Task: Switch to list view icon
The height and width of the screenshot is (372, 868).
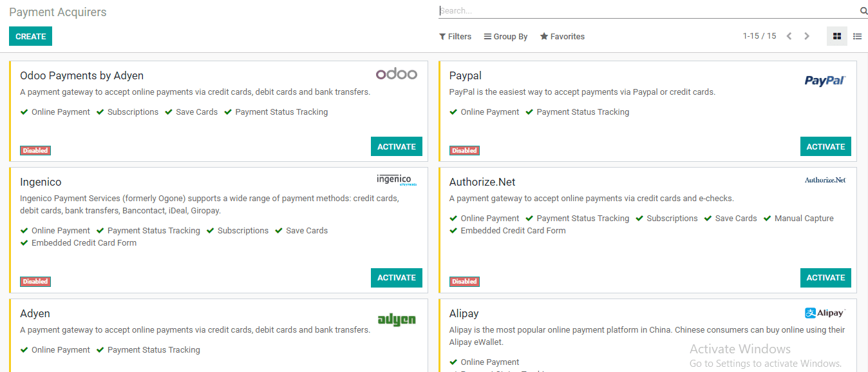Action: [x=857, y=37]
